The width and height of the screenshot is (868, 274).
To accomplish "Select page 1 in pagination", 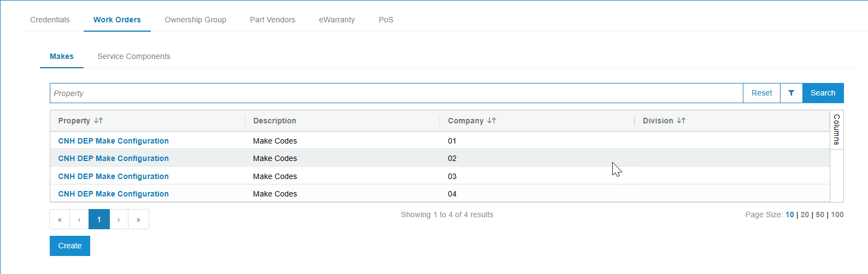I will click(x=99, y=219).
